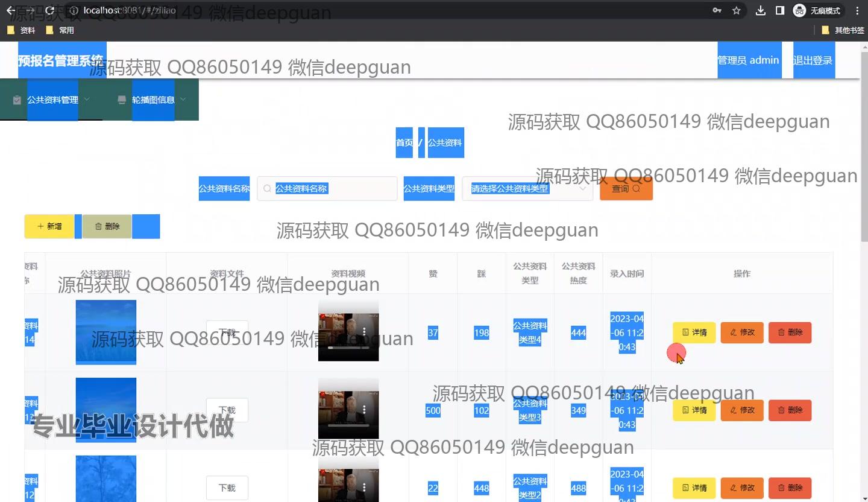Click the 预报名管理系统 title
This screenshot has height=502, width=868.
click(x=62, y=60)
